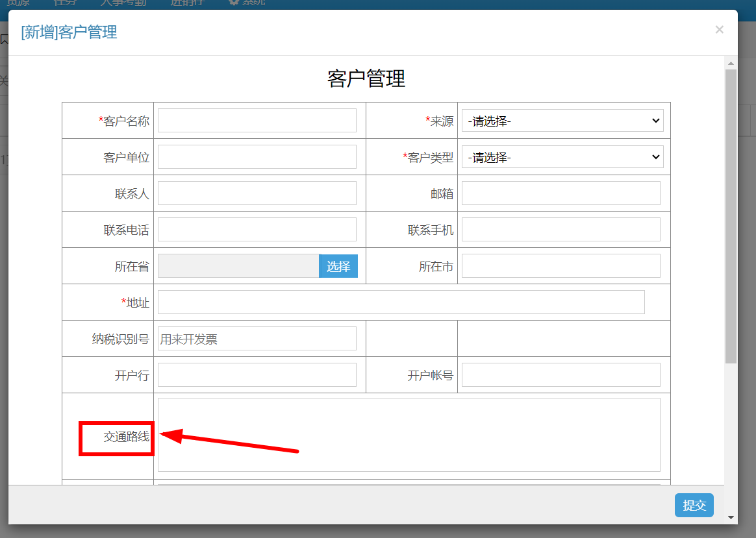756x538 pixels.
Task: Select the 开户帐号 input box
Action: [x=561, y=375]
